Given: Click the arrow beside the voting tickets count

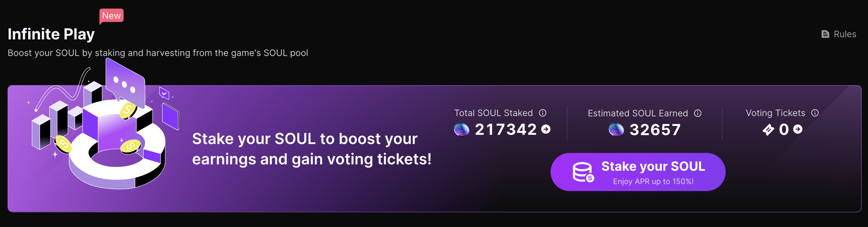Looking at the screenshot, I should tap(798, 129).
